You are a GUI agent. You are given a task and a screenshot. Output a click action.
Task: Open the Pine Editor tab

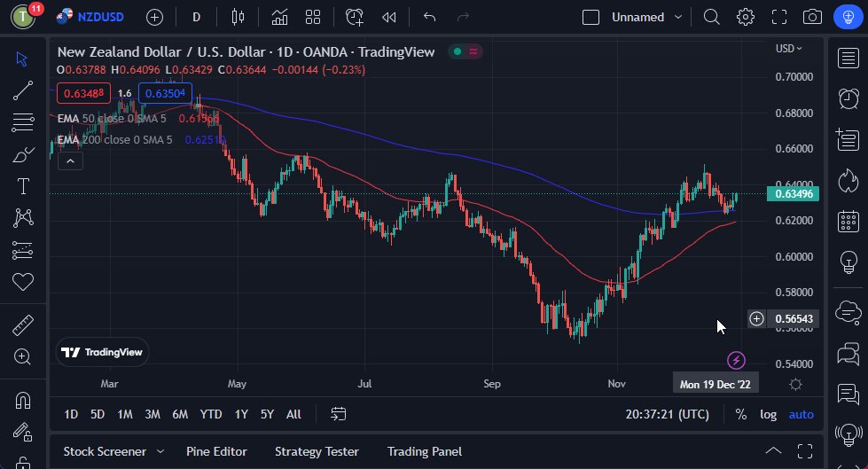point(216,451)
